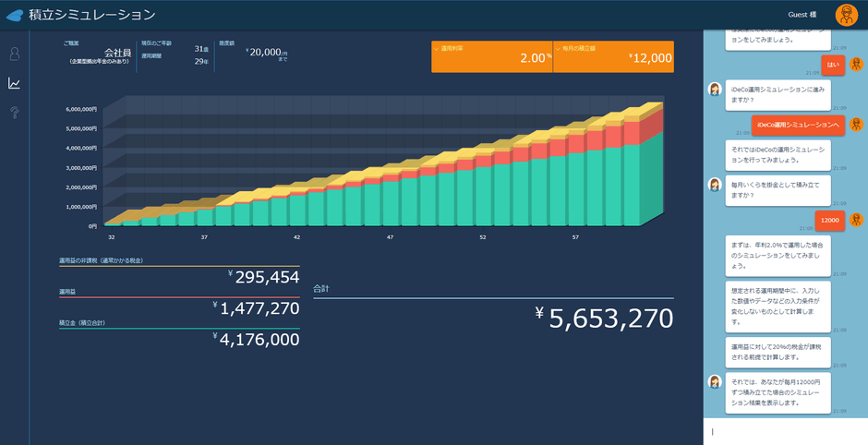Click the 積立金 ¥4,176,000 value
This screenshot has width=868, height=445.
[x=259, y=340]
